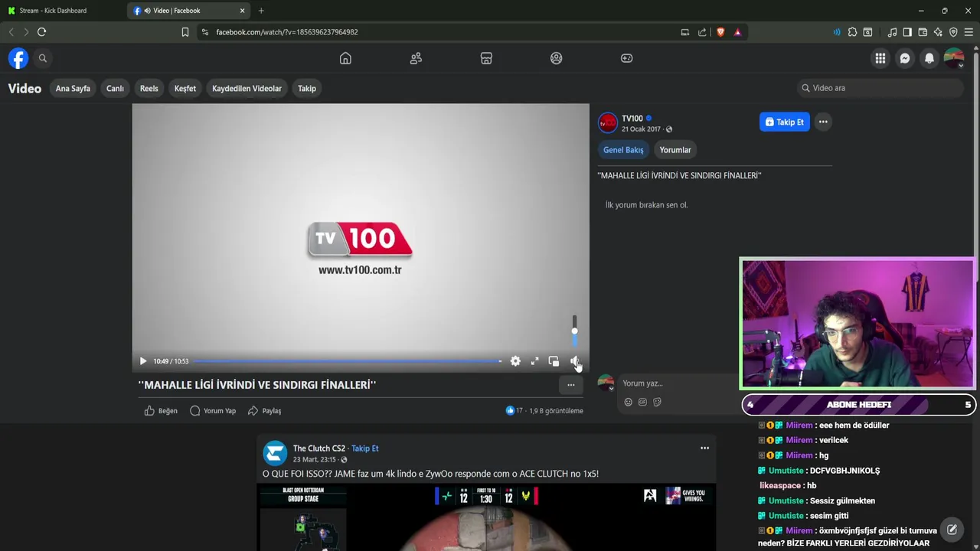
Task: Click the video settings gear icon
Action: click(515, 361)
